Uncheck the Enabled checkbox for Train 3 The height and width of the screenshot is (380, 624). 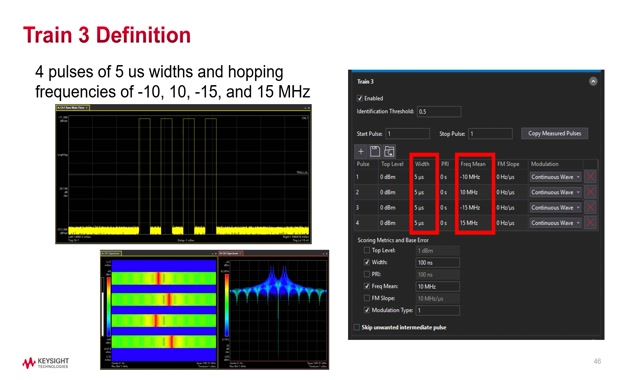tap(359, 98)
